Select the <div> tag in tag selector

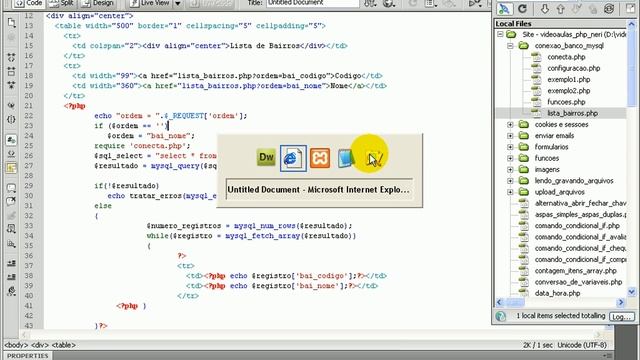[40, 345]
